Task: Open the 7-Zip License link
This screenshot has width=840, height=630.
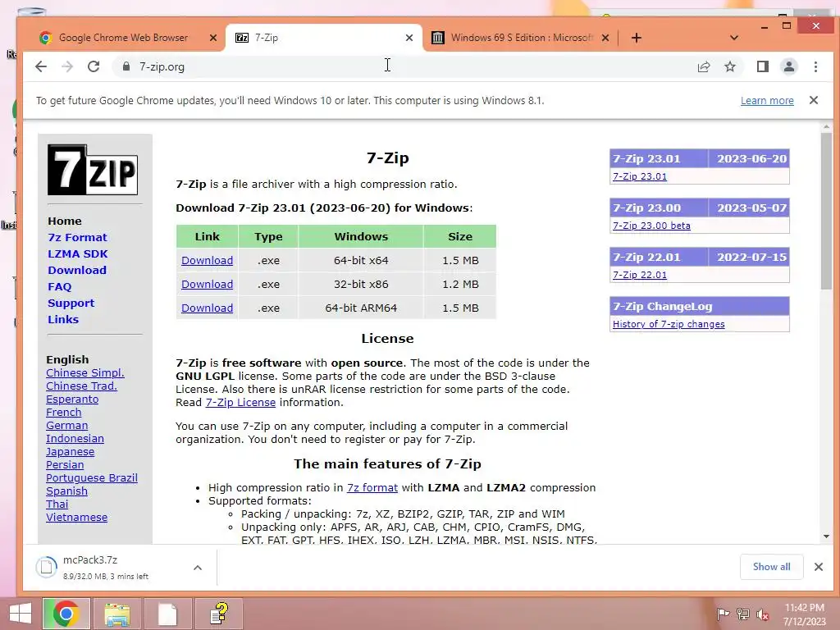Action: 240,402
